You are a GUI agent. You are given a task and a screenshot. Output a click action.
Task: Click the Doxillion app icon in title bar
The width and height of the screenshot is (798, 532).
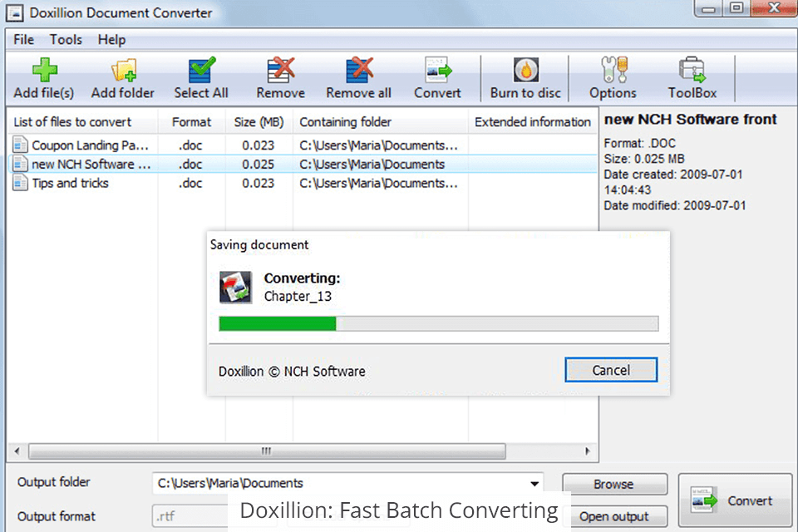click(x=14, y=13)
